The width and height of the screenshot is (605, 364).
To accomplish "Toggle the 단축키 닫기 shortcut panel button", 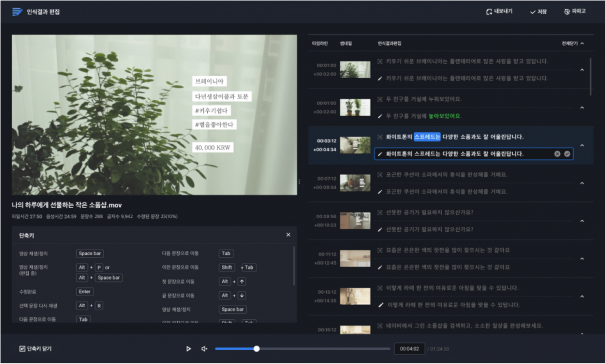I will [x=35, y=349].
